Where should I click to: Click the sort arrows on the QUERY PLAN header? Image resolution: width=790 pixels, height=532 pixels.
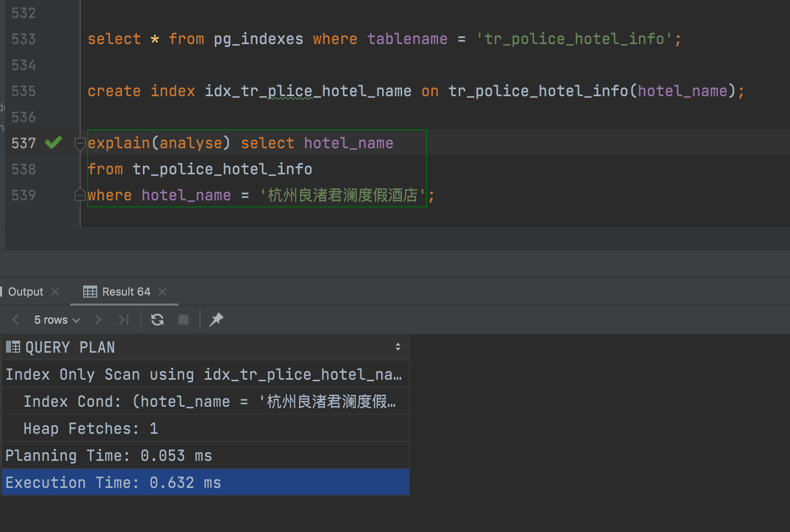(398, 347)
